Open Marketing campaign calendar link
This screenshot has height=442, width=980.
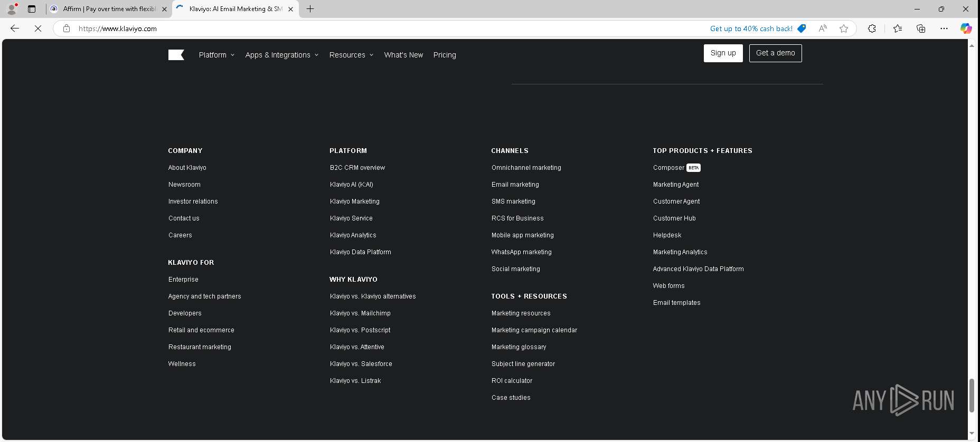[x=534, y=330]
